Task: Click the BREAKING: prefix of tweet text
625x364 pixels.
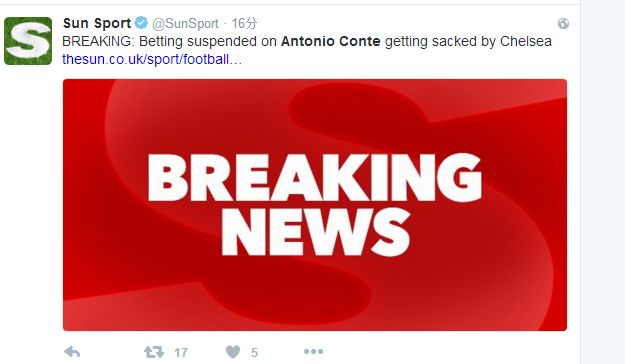Action: [x=98, y=41]
